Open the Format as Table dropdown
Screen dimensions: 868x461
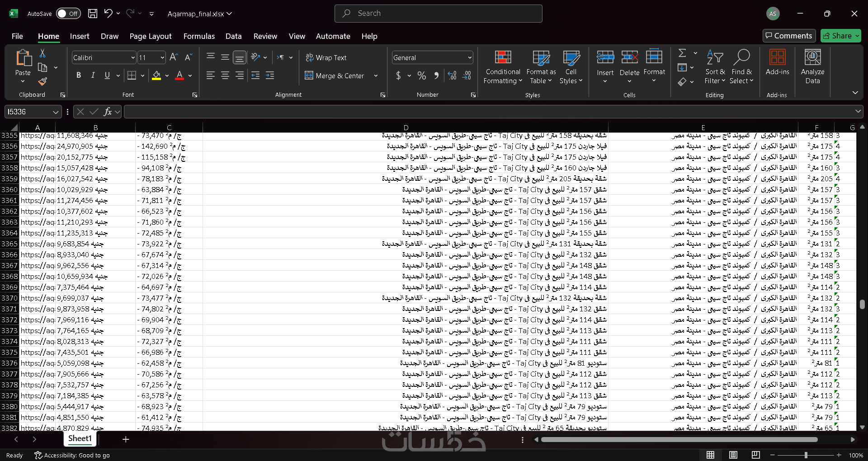(x=541, y=67)
